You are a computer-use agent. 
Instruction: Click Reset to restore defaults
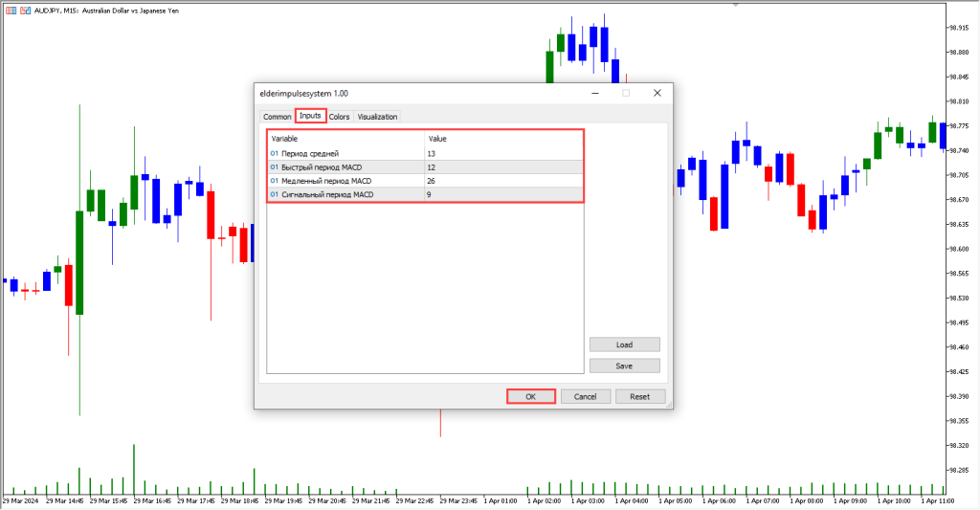coord(640,396)
